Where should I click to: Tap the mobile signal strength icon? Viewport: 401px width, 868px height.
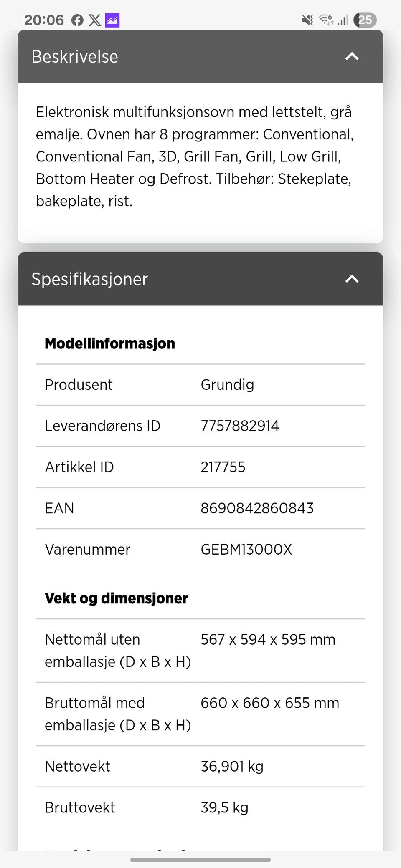tap(343, 20)
